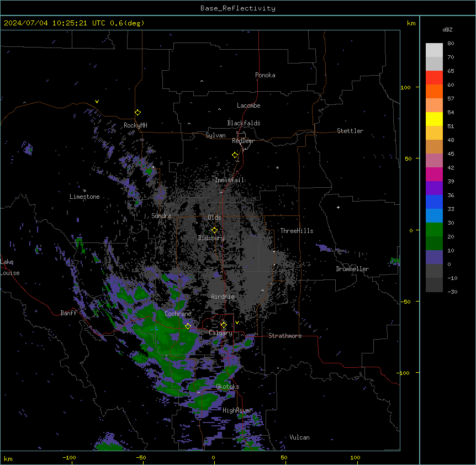Pick the light gray 70-80 dBZ swatch
The height and width of the screenshot is (465, 476).
pos(434,50)
